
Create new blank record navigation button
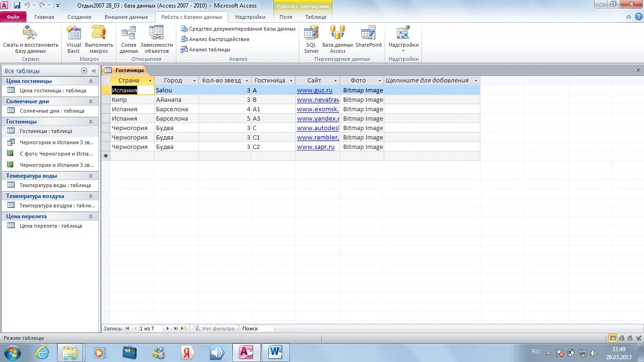184,329
